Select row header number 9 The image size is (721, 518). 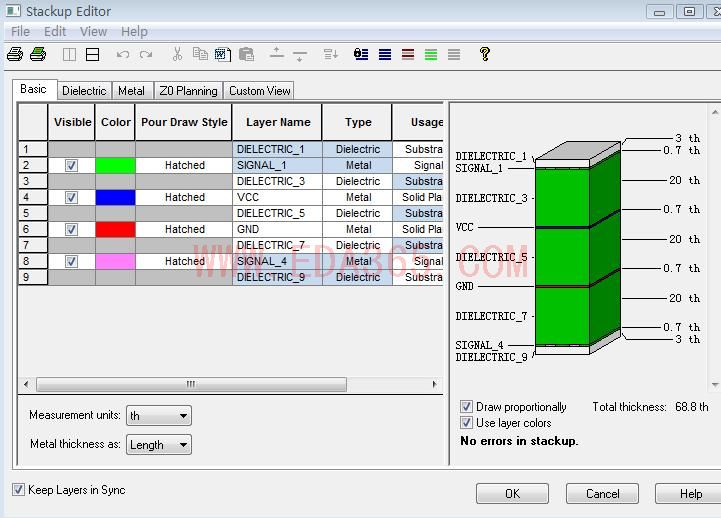33,277
